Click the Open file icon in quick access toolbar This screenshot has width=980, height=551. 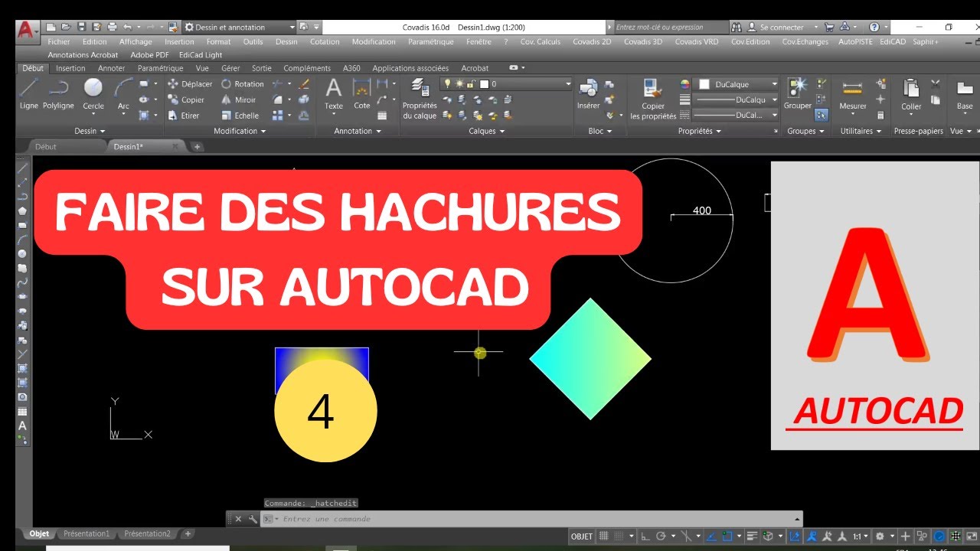tap(66, 27)
